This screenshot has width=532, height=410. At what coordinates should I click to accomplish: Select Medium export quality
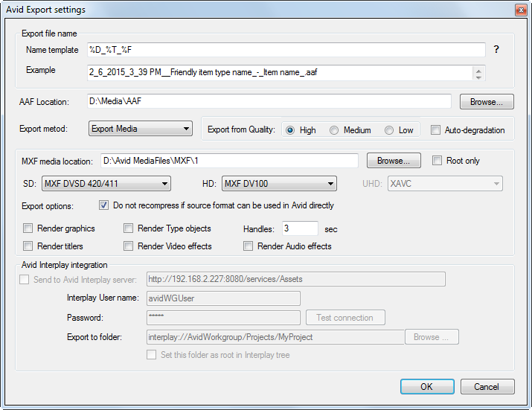334,130
